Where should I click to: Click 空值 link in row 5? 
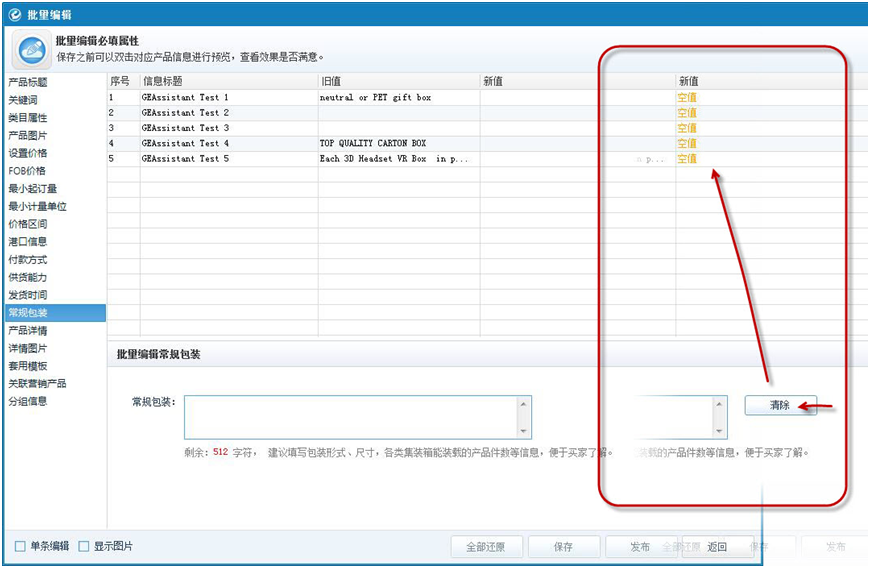coord(687,159)
